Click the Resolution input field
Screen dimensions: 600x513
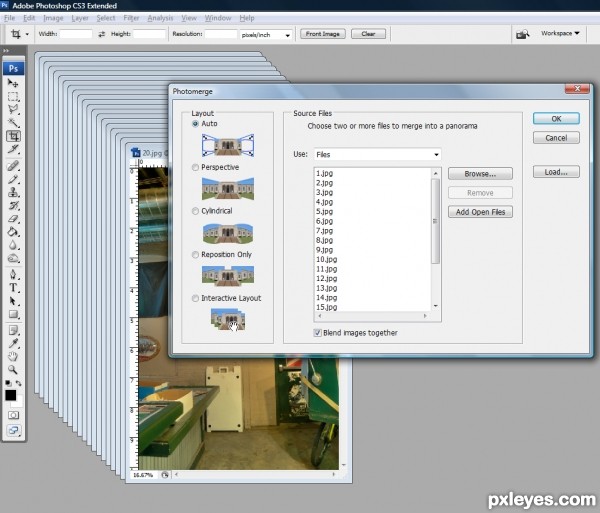pyautogui.click(x=221, y=34)
